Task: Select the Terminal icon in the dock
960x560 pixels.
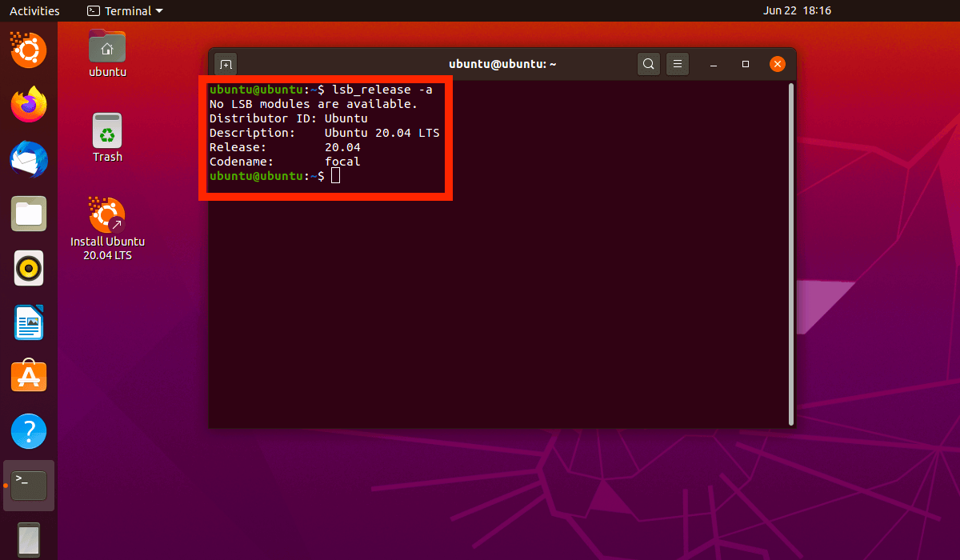Action: pos(29,486)
